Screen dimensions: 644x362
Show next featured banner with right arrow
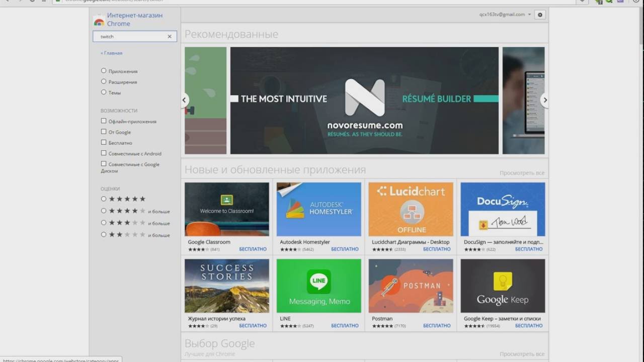click(x=544, y=100)
